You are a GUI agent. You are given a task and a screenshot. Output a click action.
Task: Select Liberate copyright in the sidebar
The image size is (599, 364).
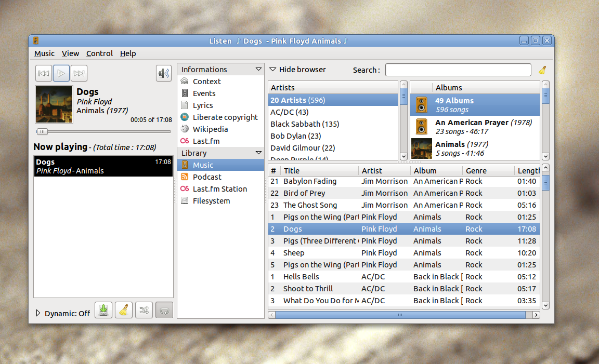click(220, 117)
